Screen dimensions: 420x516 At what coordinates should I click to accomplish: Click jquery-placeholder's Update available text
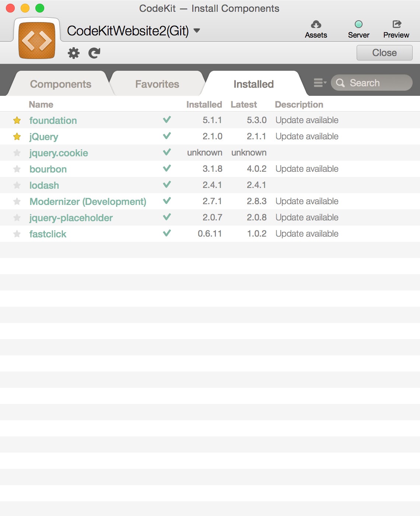point(307,217)
